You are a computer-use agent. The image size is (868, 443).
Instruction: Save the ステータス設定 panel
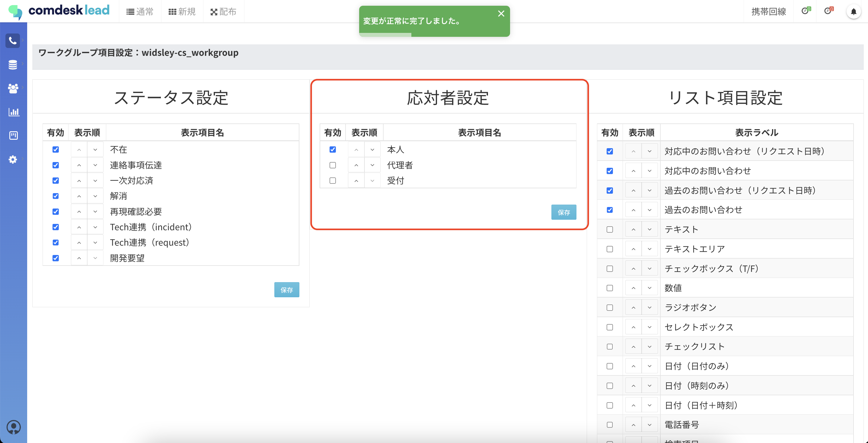286,290
